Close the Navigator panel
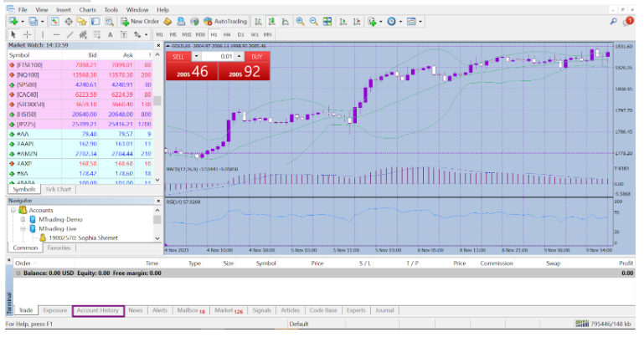This screenshot has height=337, width=644. 158,201
